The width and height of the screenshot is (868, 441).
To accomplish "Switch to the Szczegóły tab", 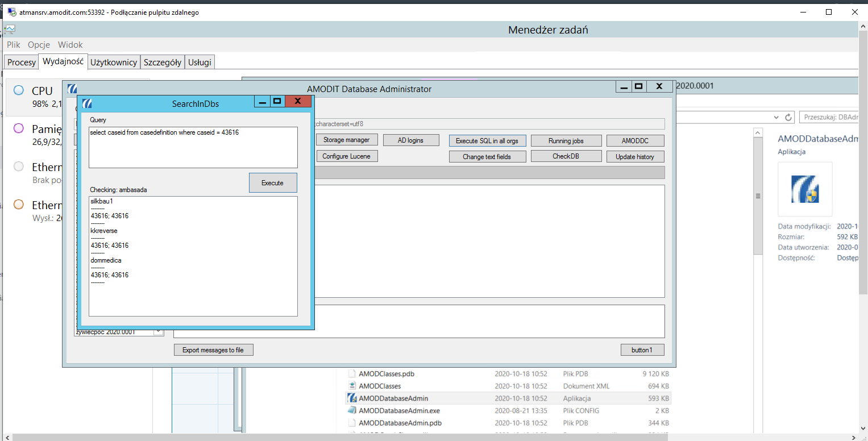I will pyautogui.click(x=163, y=62).
